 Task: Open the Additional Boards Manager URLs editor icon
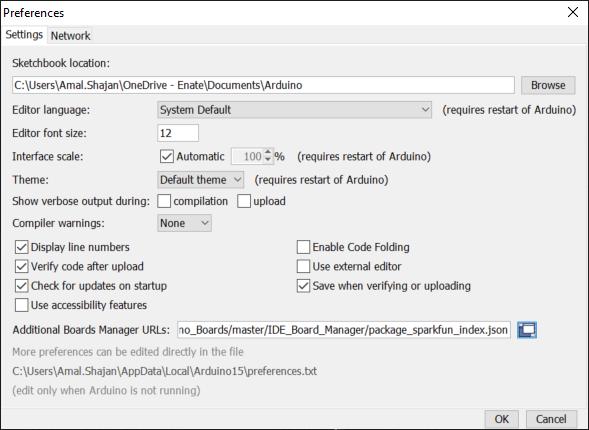point(527,330)
